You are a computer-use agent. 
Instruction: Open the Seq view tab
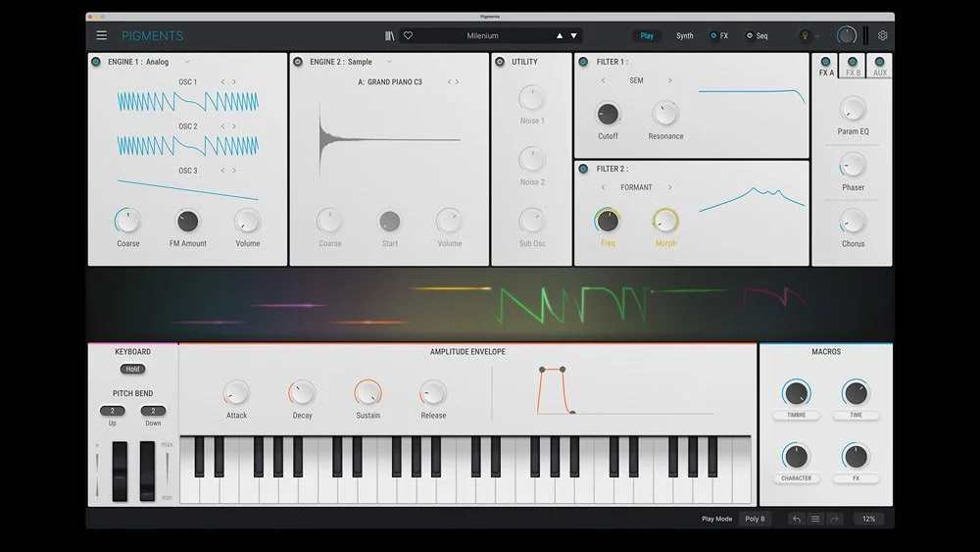757,35
